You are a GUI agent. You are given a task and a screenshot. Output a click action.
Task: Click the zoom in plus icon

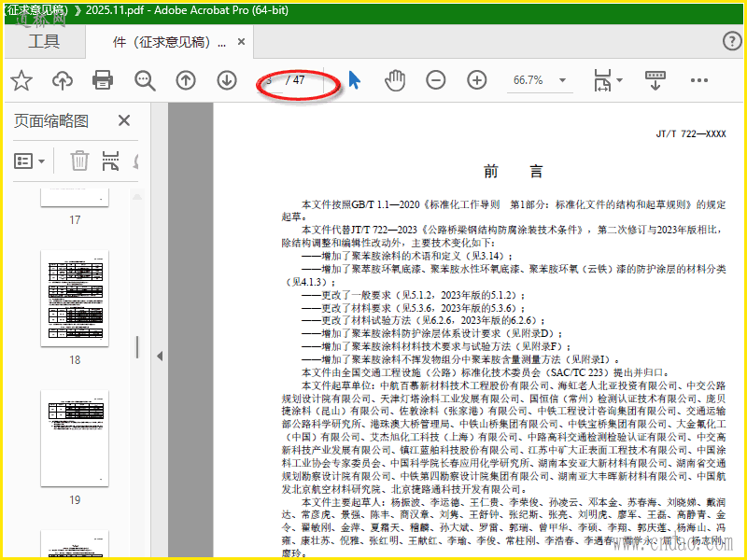coord(477,80)
